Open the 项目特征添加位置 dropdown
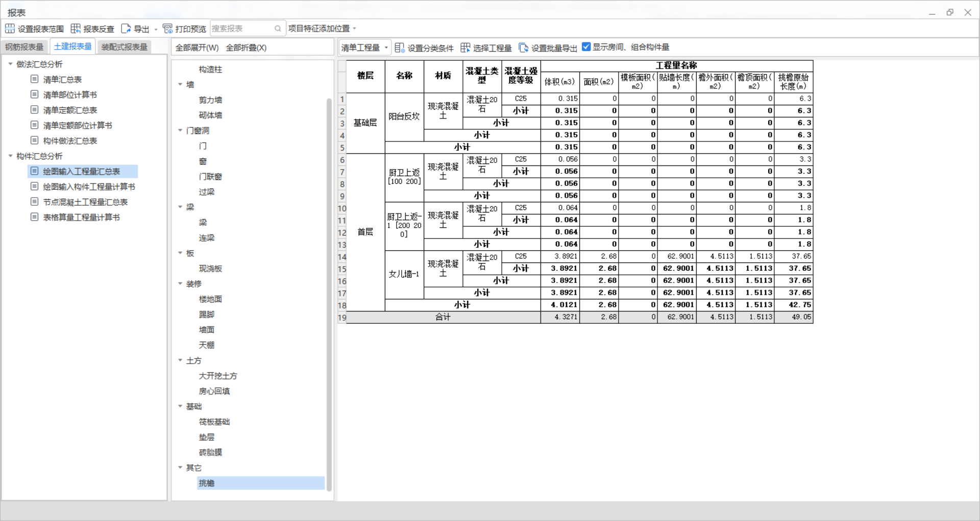This screenshot has height=521, width=980. point(322,29)
